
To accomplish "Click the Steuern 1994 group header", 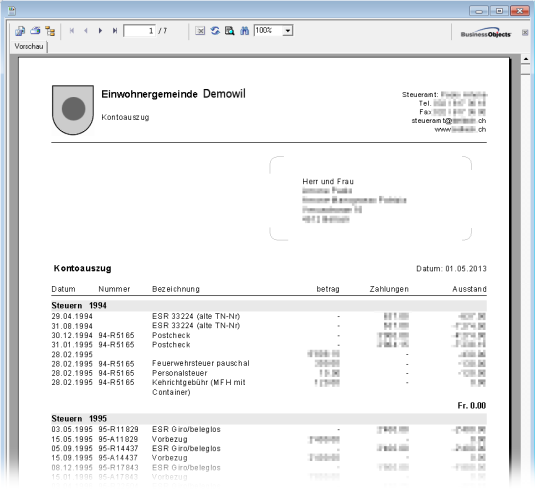I will coord(269,306).
